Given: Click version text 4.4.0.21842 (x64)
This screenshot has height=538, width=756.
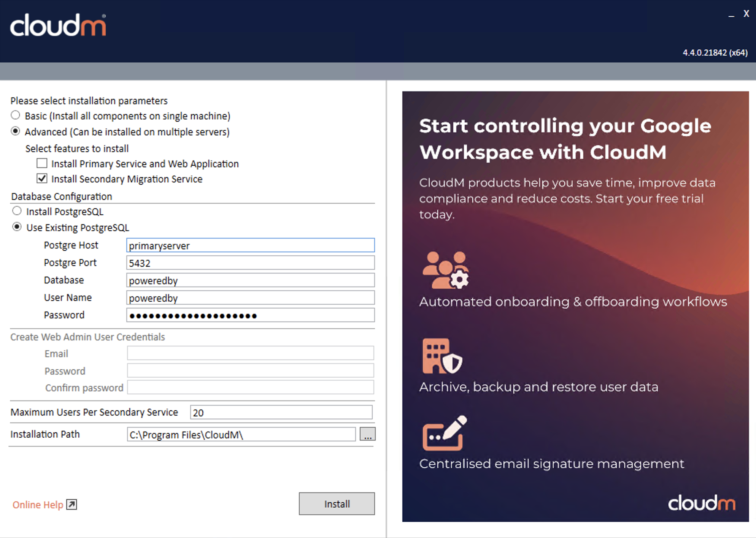Looking at the screenshot, I should click(715, 52).
